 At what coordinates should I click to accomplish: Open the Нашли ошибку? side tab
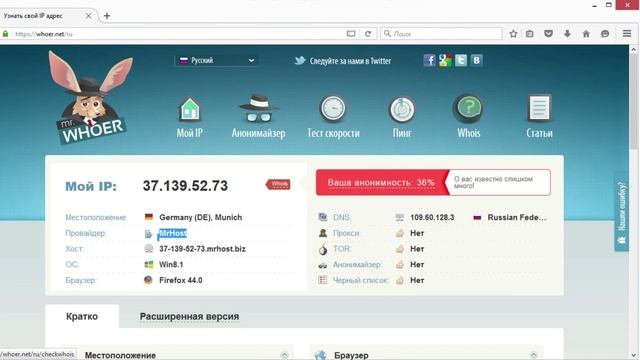coord(622,211)
